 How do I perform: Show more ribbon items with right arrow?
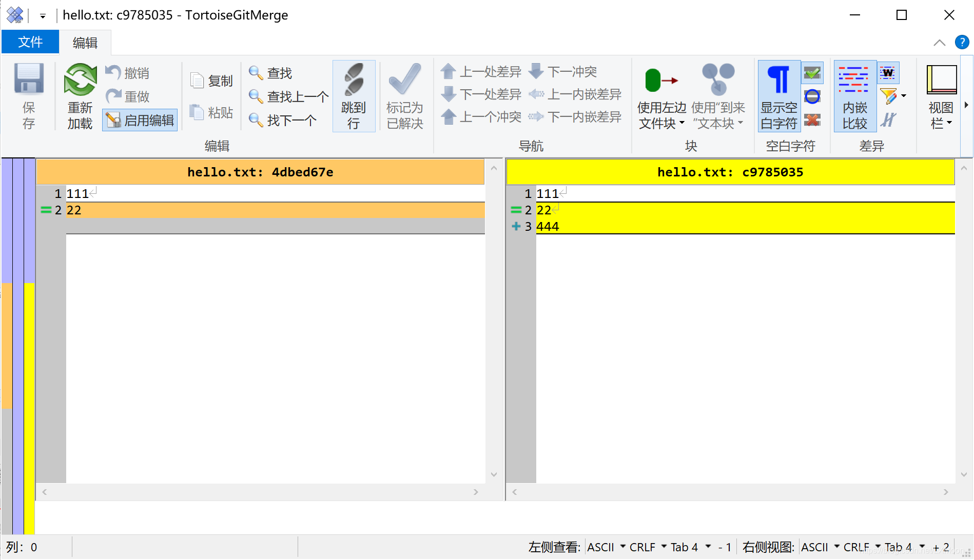[966, 105]
